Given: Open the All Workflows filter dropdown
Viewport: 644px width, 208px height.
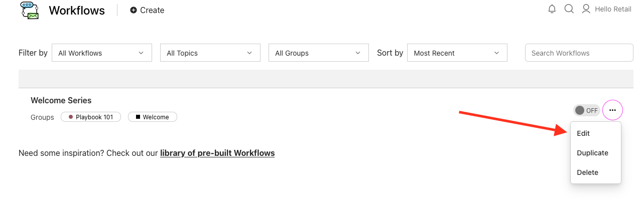Looking at the screenshot, I should point(101,53).
